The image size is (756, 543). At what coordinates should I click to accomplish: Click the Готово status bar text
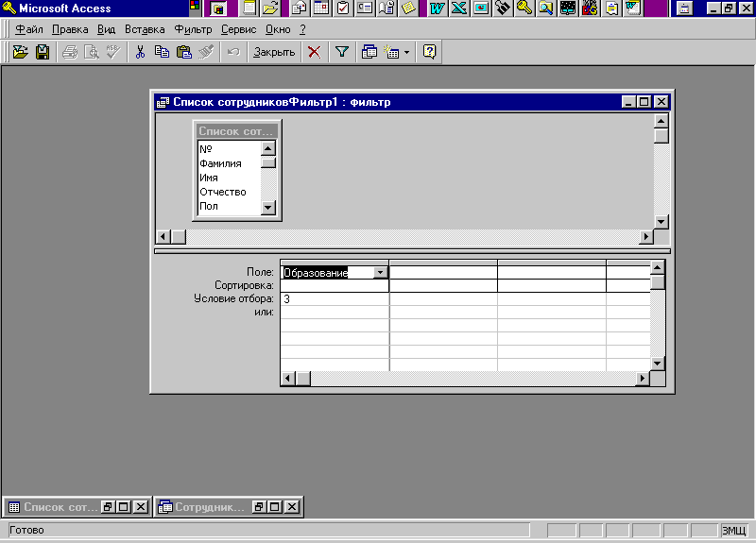click(26, 530)
